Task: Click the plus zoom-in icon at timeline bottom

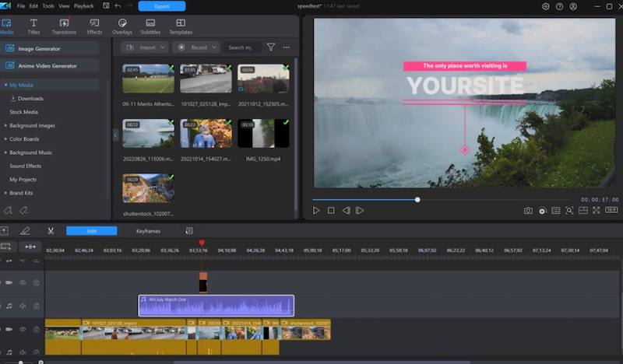Action: [40, 362]
